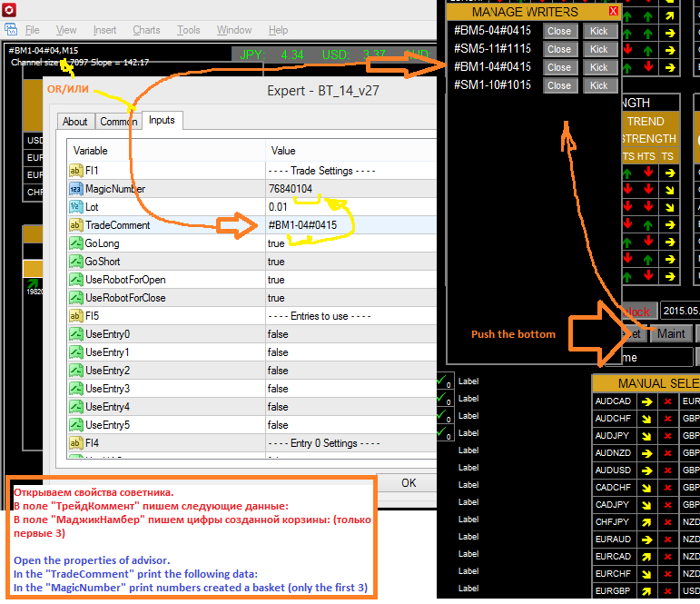This screenshot has height=604, width=700.
Task: Open the View menu
Action: 66,30
